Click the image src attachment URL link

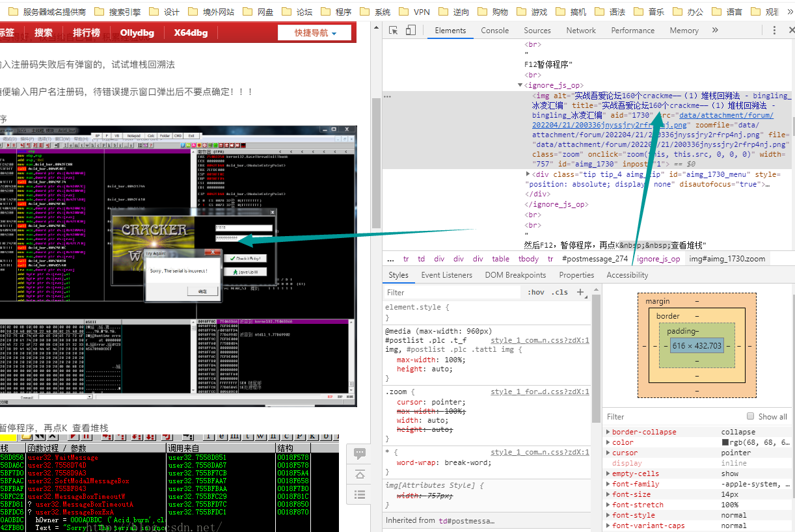point(653,120)
